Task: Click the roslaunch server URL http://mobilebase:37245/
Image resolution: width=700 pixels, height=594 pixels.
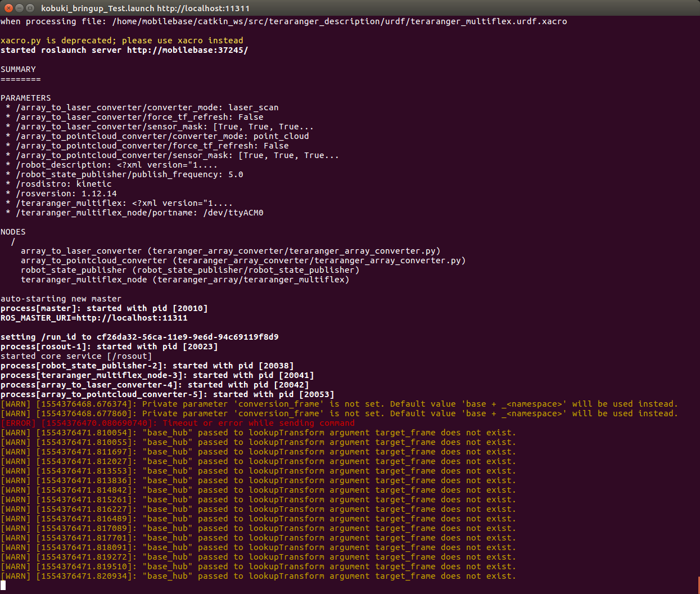Action: [x=187, y=50]
